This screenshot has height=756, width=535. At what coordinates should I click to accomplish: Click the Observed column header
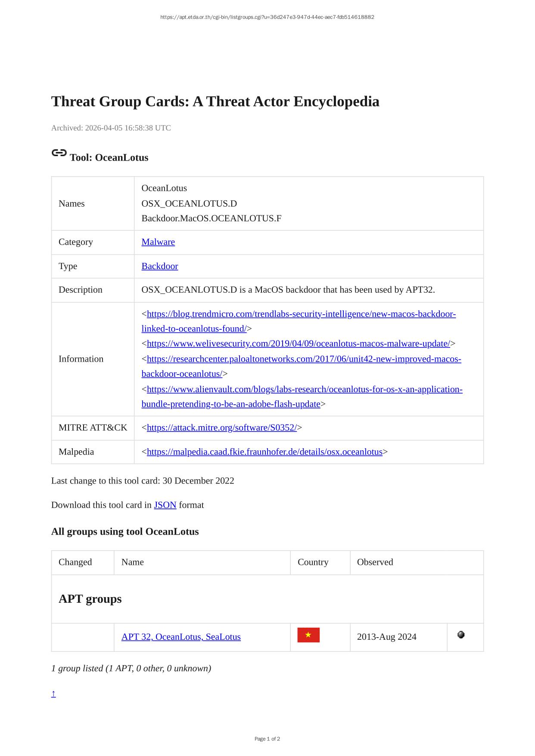375,562
